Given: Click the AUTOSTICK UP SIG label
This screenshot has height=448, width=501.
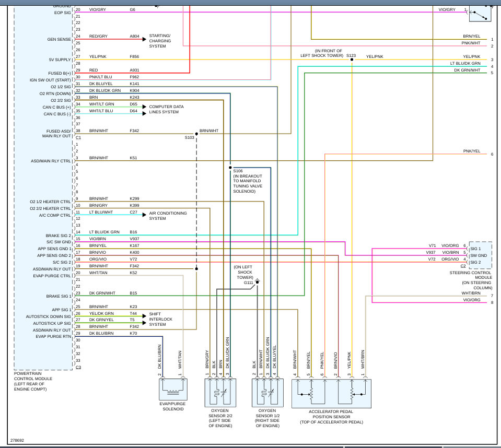Looking at the screenshot, I should [x=52, y=323].
